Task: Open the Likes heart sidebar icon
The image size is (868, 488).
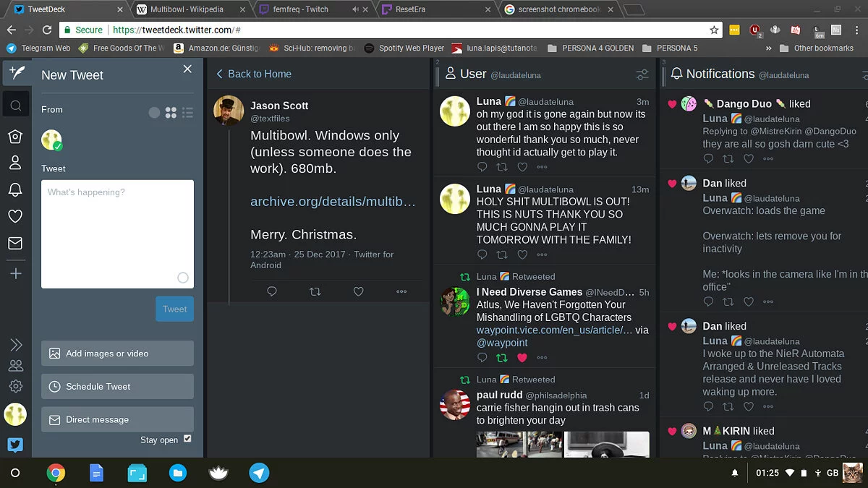Action: pos(15,216)
